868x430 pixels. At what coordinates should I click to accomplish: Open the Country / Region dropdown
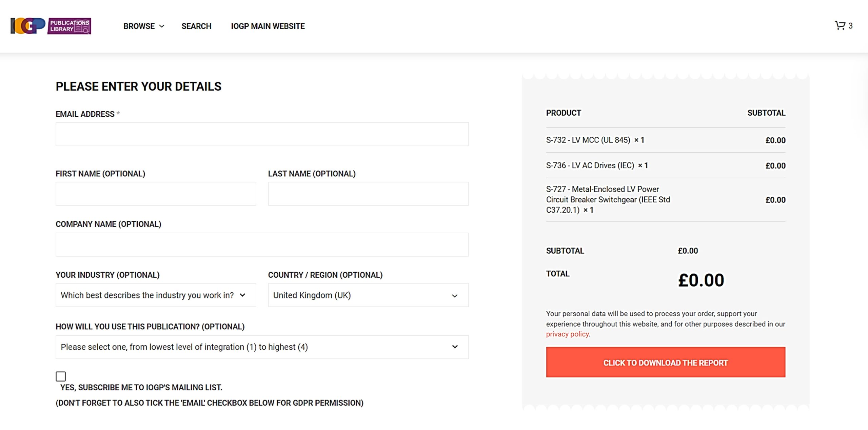coord(368,295)
